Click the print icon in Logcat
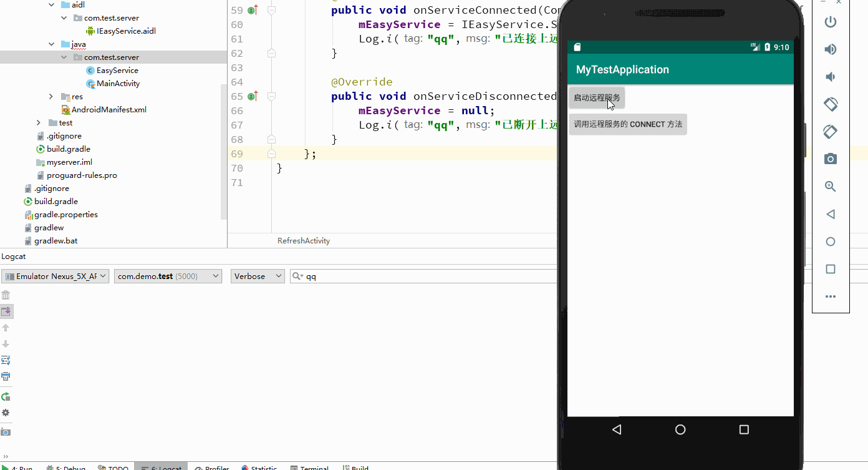868x470 pixels. point(6,376)
